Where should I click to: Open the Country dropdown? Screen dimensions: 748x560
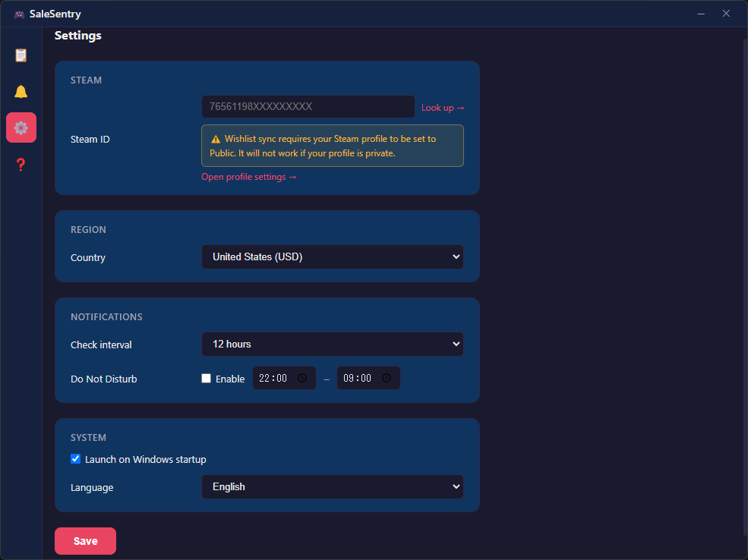pyautogui.click(x=332, y=256)
